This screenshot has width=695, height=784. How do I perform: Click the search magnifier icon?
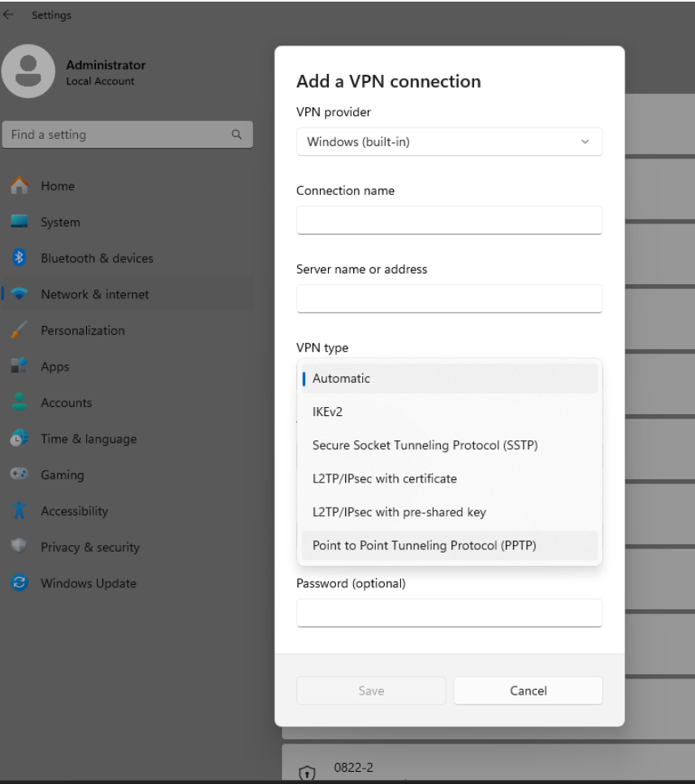pyautogui.click(x=236, y=135)
